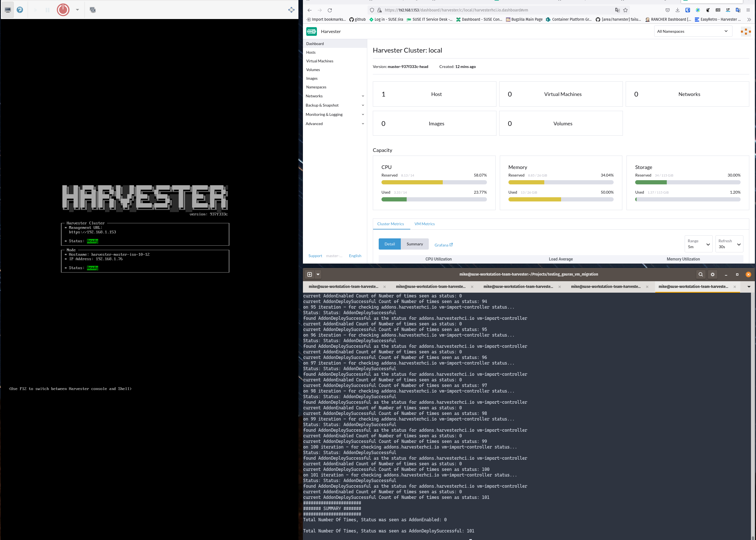Click the LanguageTool icon in the toolbar
The width and height of the screenshot is (756, 540).
click(728, 10)
